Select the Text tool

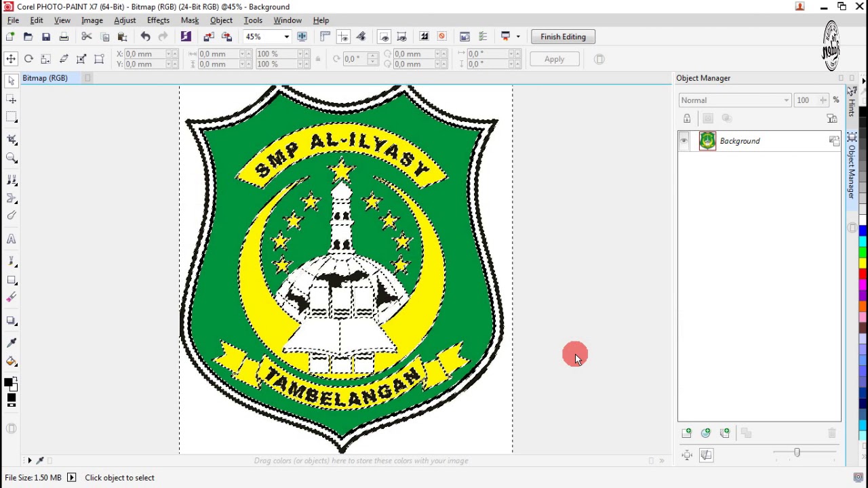coord(12,239)
